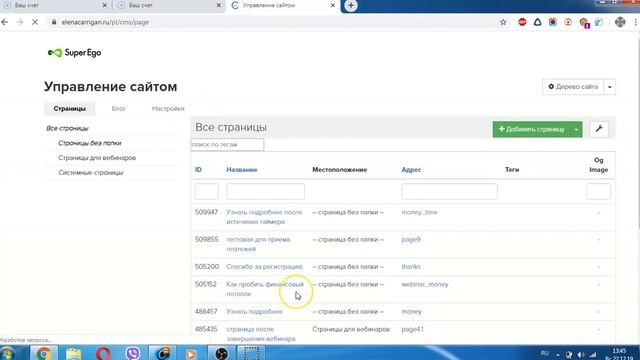Focus the 'Название' filter input
Image resolution: width=640 pixels, height=360 pixels.
(265, 191)
